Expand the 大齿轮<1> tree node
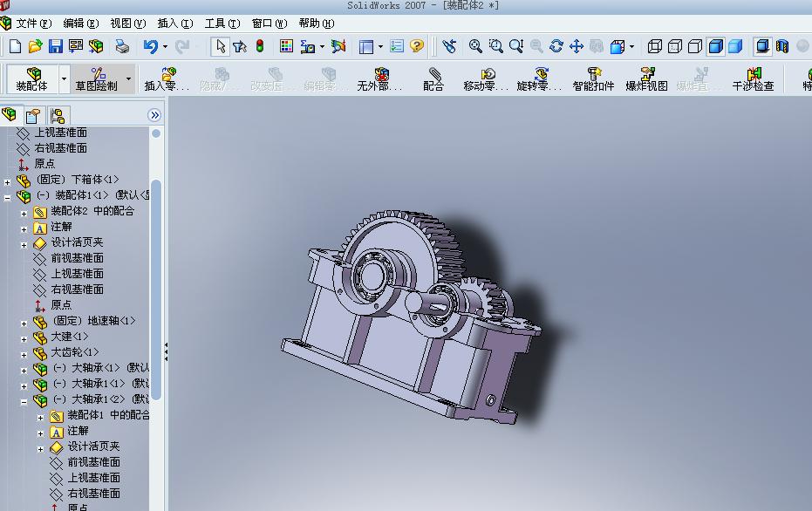Screen dimensions: 812x511 [24, 355]
